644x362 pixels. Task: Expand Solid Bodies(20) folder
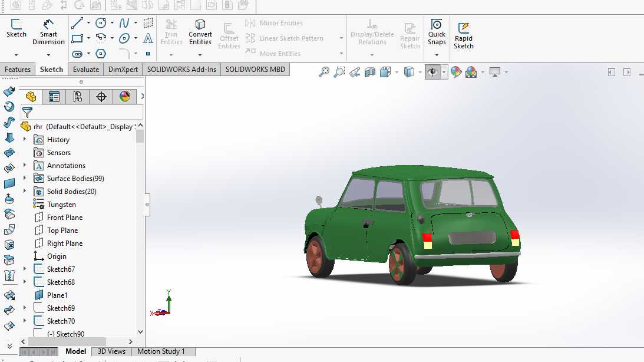25,191
